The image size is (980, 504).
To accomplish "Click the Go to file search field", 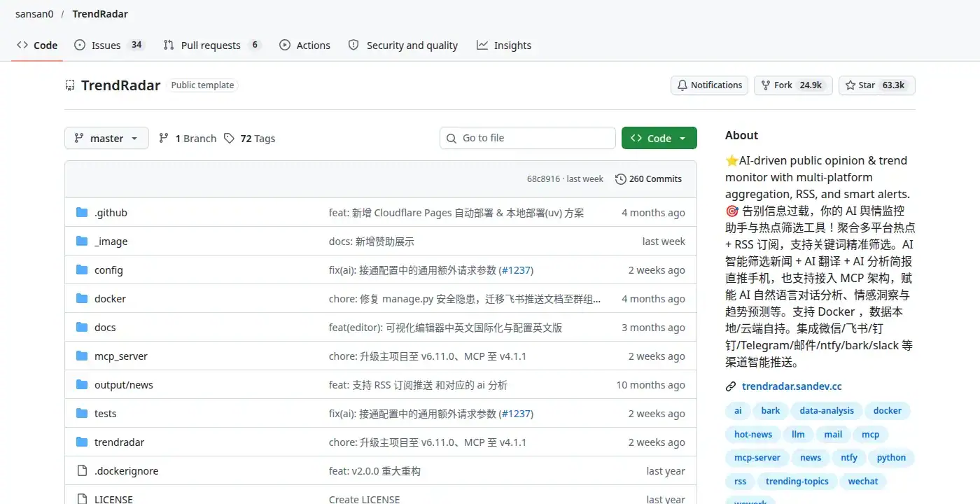I will click(528, 139).
